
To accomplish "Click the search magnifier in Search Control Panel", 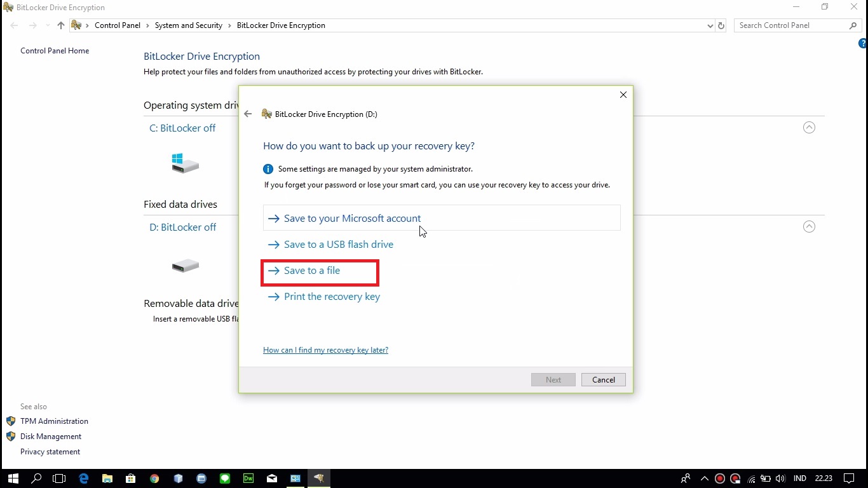I will click(853, 25).
